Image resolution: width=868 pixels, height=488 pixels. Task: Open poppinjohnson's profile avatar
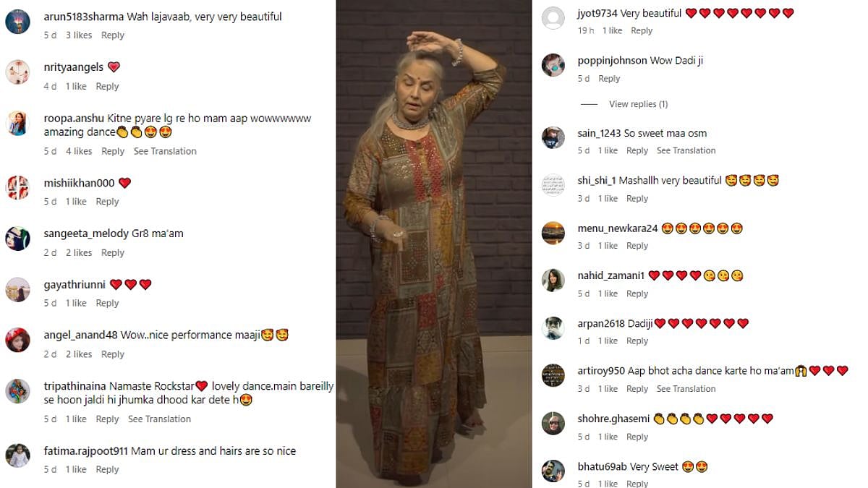click(553, 65)
